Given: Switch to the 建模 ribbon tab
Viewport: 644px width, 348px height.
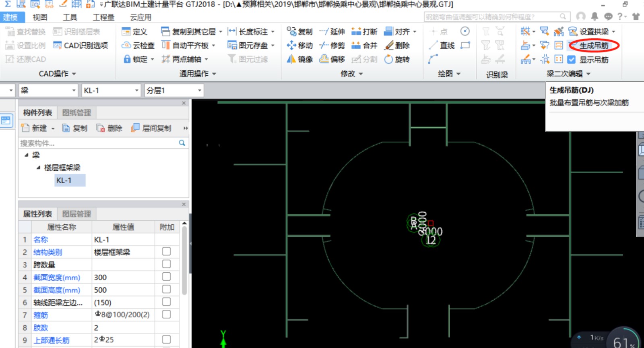Looking at the screenshot, I should pyautogui.click(x=11, y=17).
